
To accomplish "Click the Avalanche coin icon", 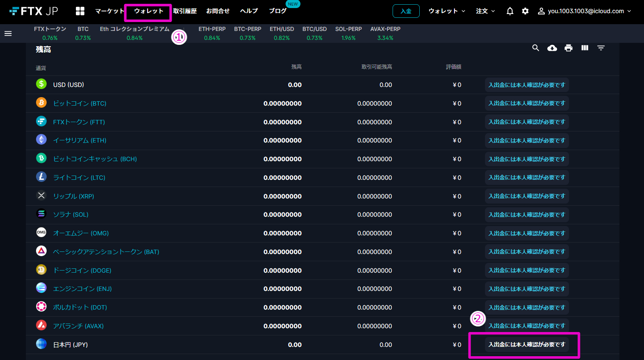I will [41, 325].
